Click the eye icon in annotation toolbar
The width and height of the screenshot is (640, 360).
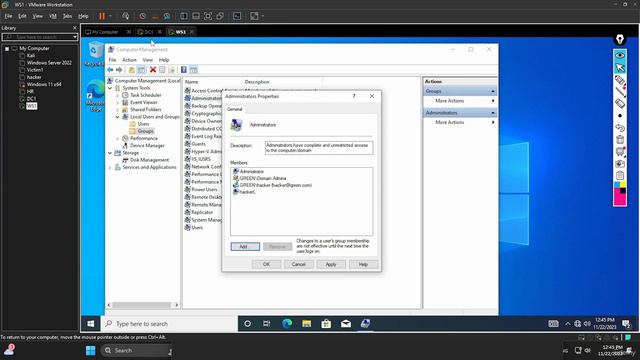pyautogui.click(x=620, y=55)
